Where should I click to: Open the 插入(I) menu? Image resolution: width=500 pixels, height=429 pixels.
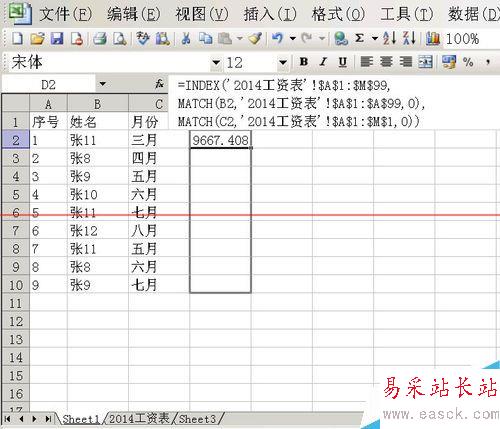(x=270, y=15)
